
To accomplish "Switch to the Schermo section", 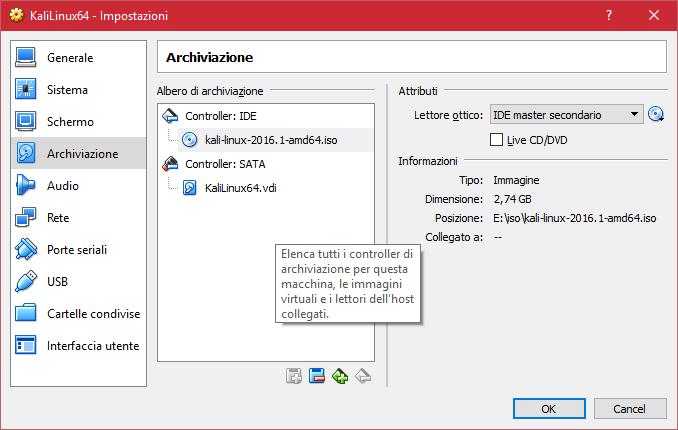I will click(x=70, y=122).
